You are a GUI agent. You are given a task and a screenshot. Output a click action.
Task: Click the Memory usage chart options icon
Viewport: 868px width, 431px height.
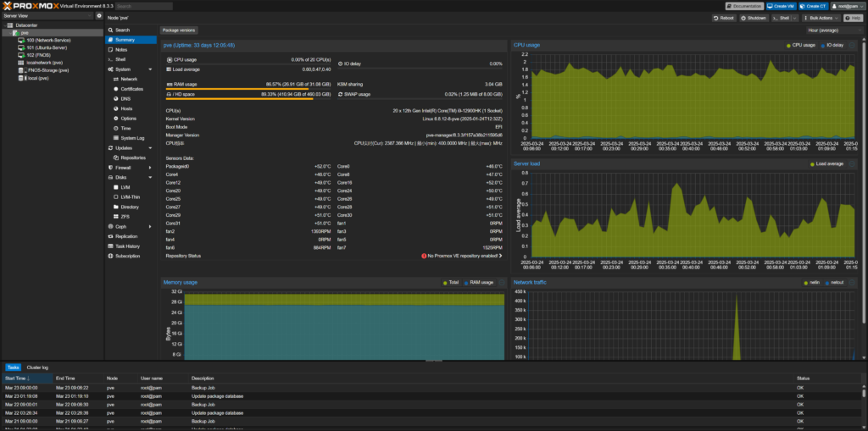point(502,282)
